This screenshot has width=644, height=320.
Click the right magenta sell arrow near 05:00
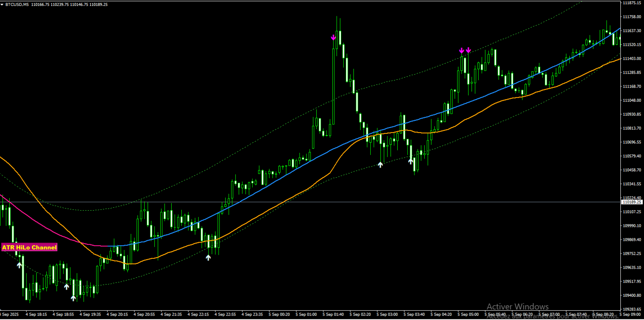[468, 50]
